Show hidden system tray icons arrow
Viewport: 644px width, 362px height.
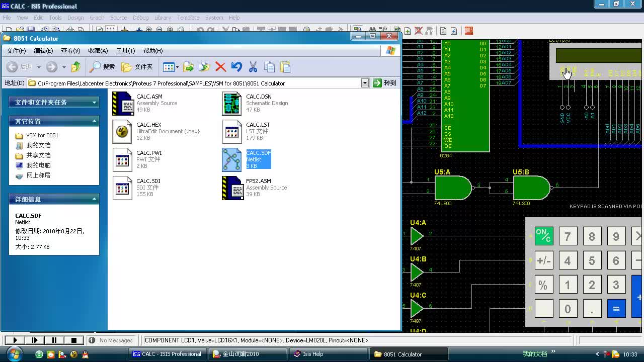click(598, 354)
